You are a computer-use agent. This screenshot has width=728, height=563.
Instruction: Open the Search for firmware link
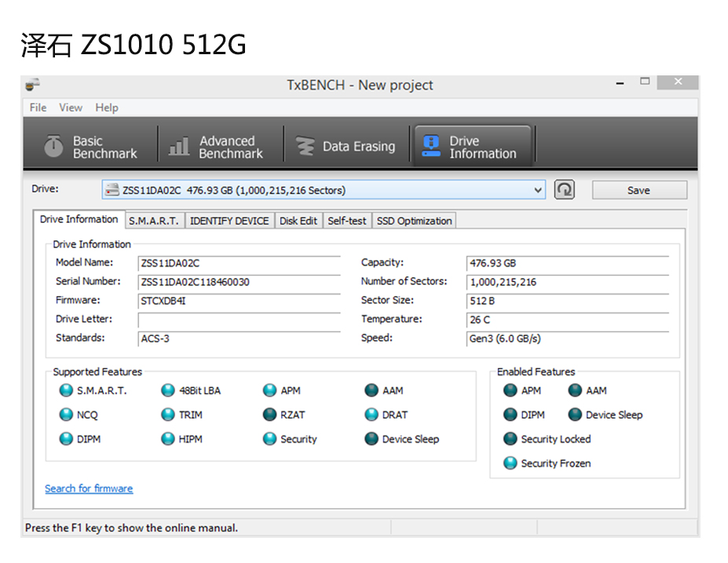pyautogui.click(x=89, y=488)
